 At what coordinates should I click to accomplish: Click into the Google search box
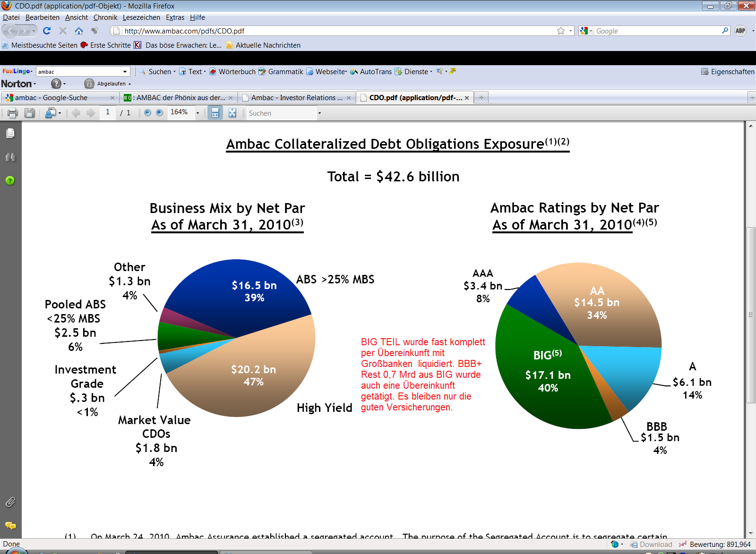tap(657, 31)
